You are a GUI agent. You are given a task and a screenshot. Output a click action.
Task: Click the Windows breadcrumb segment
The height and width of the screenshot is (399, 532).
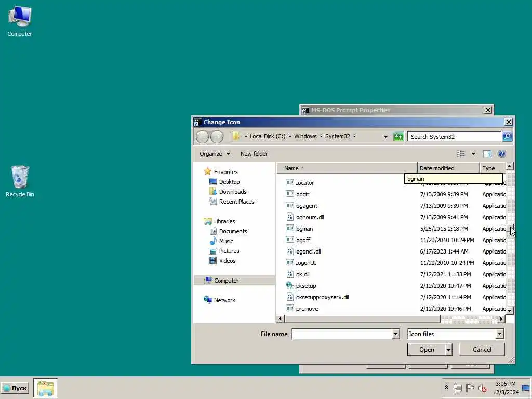point(305,136)
